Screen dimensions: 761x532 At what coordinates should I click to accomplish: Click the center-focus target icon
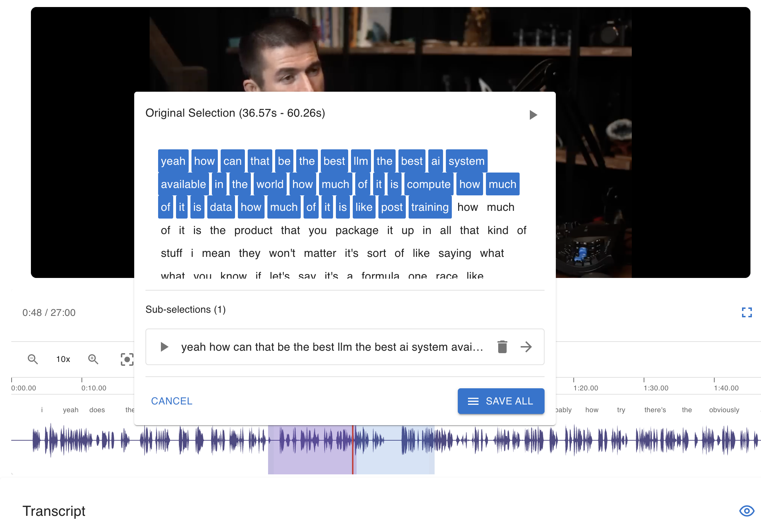point(127,359)
